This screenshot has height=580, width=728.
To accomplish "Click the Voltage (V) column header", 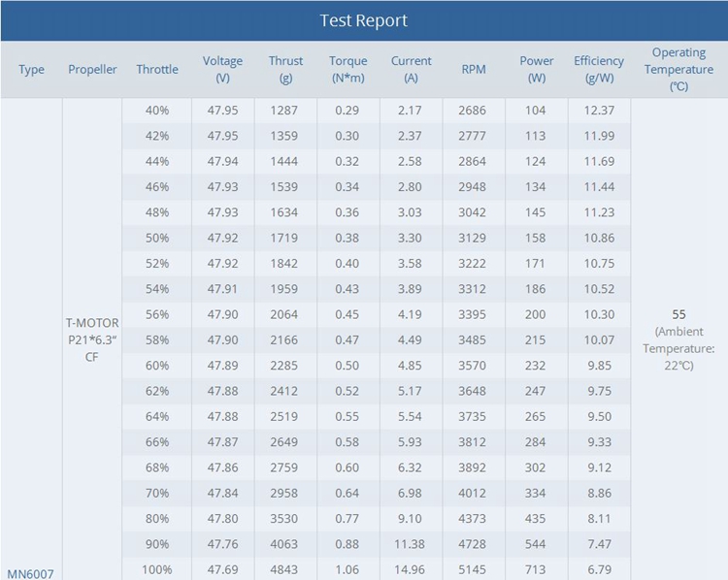I will coord(222,70).
